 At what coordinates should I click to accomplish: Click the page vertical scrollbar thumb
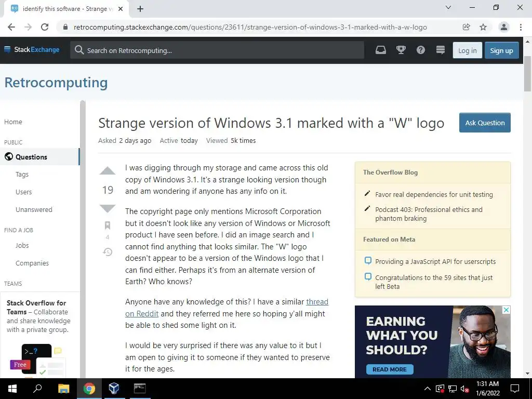pos(527,74)
